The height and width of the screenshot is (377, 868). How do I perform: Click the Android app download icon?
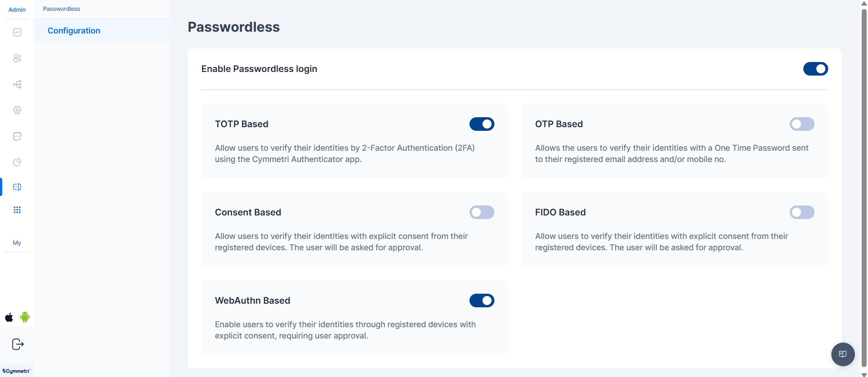tap(25, 317)
